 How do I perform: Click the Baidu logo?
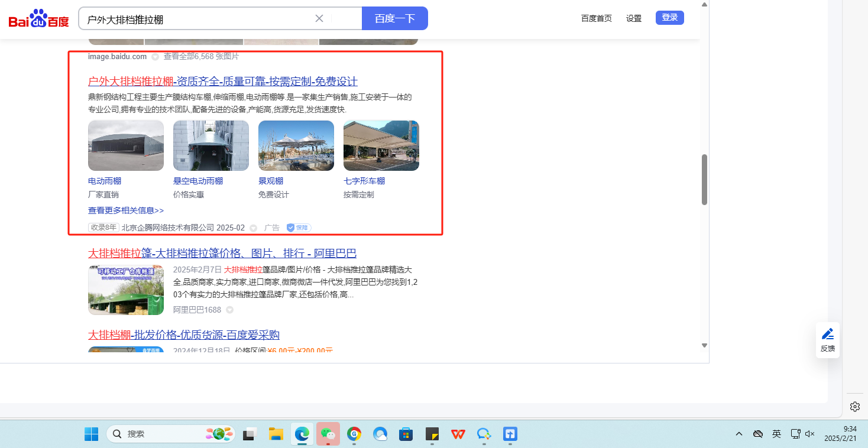[x=38, y=19]
